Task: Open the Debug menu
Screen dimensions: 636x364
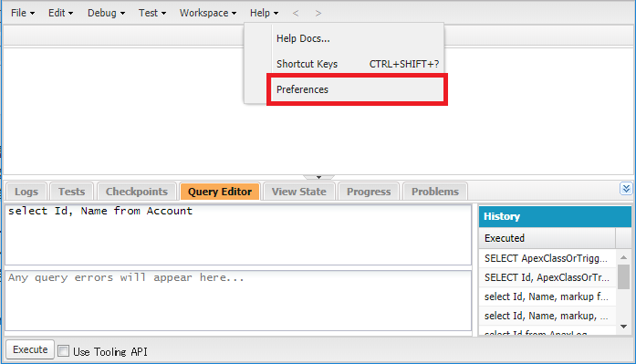Action: coord(106,13)
